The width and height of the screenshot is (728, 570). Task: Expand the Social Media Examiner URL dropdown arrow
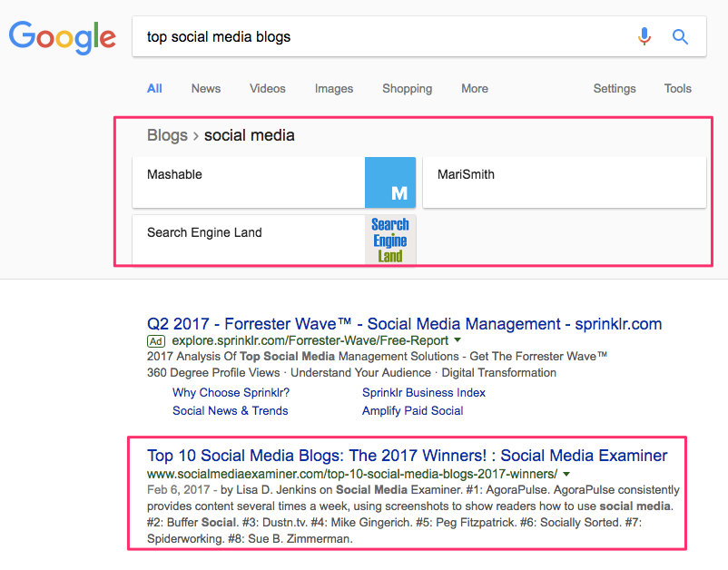[x=566, y=474]
